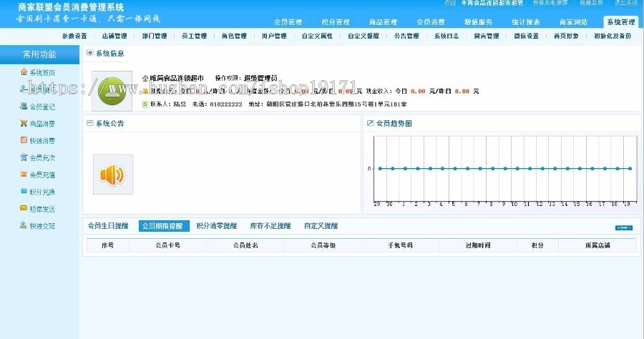Open 留言管理 submenu item
Viewport: 644px width, 339px height.
tap(487, 36)
